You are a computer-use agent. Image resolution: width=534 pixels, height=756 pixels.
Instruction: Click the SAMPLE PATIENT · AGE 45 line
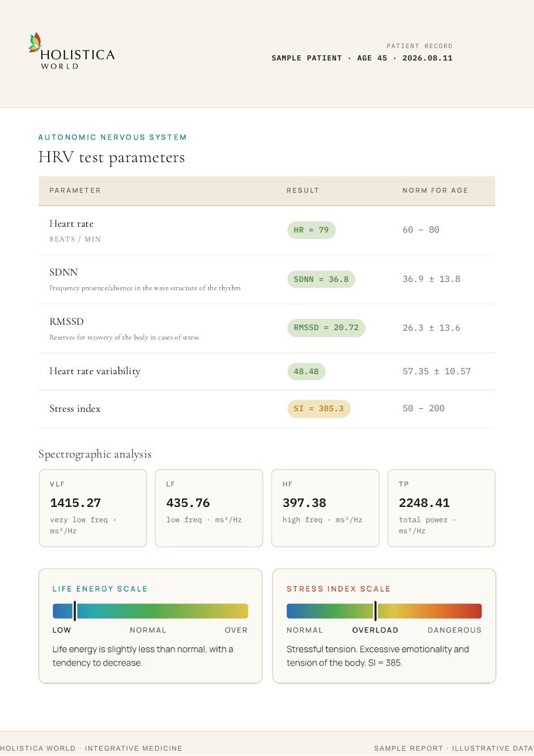pyautogui.click(x=362, y=58)
